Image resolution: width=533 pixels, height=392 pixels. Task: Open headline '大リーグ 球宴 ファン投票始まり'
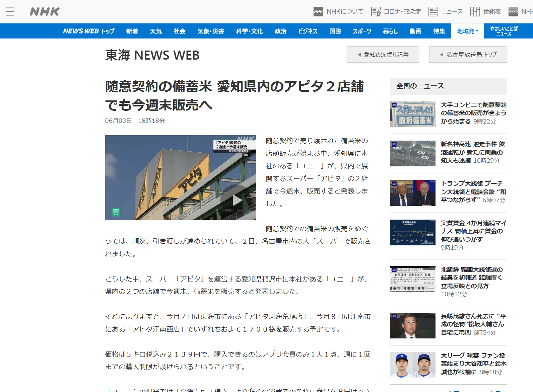click(x=474, y=364)
